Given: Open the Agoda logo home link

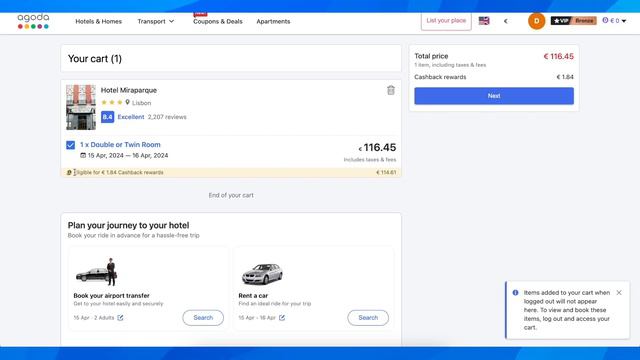Looking at the screenshot, I should click(33, 21).
